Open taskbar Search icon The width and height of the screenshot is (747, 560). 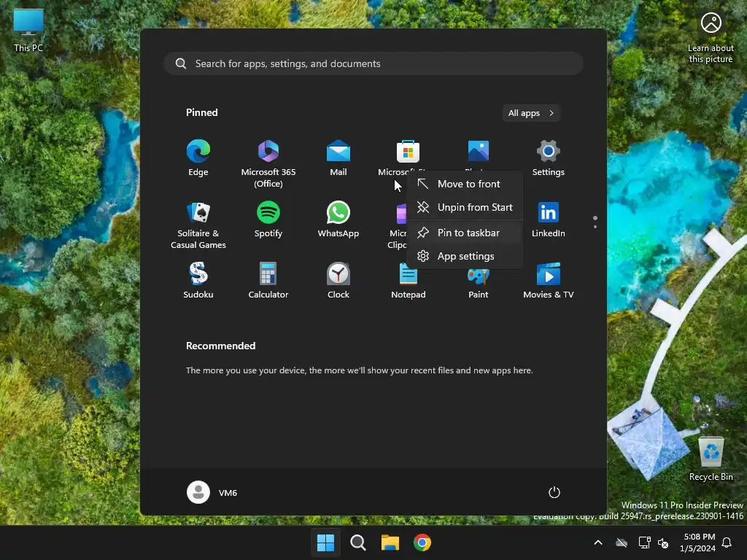click(x=357, y=542)
